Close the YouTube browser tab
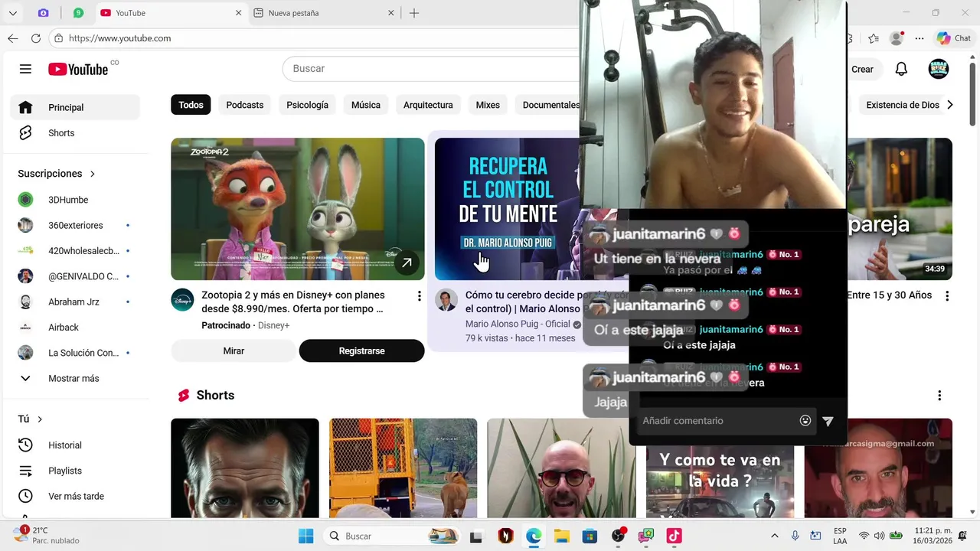The width and height of the screenshot is (980, 551). (238, 13)
